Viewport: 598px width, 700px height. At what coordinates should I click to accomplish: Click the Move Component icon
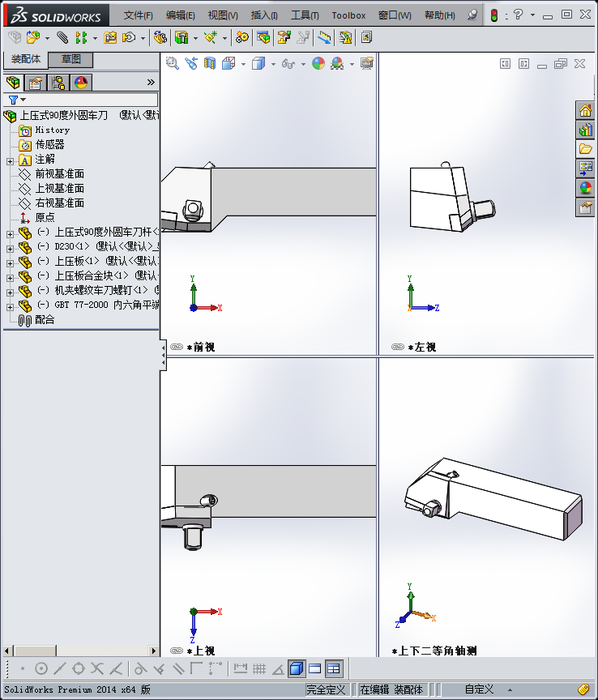(129, 37)
